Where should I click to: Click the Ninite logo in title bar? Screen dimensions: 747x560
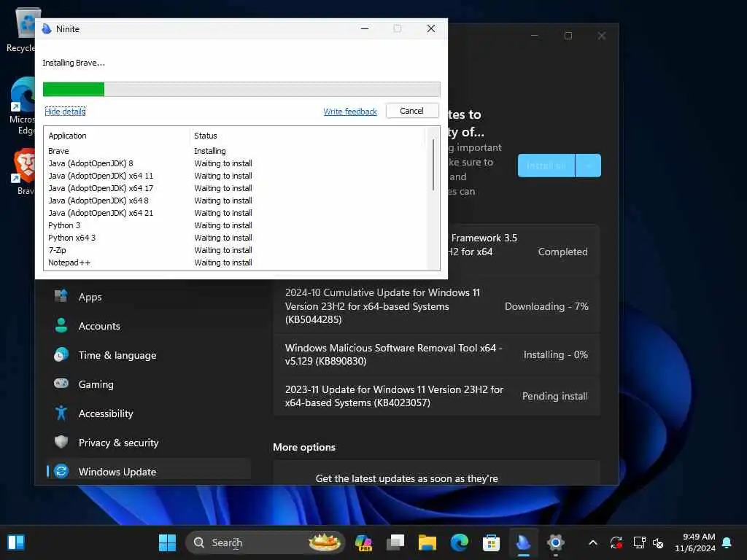(x=47, y=29)
